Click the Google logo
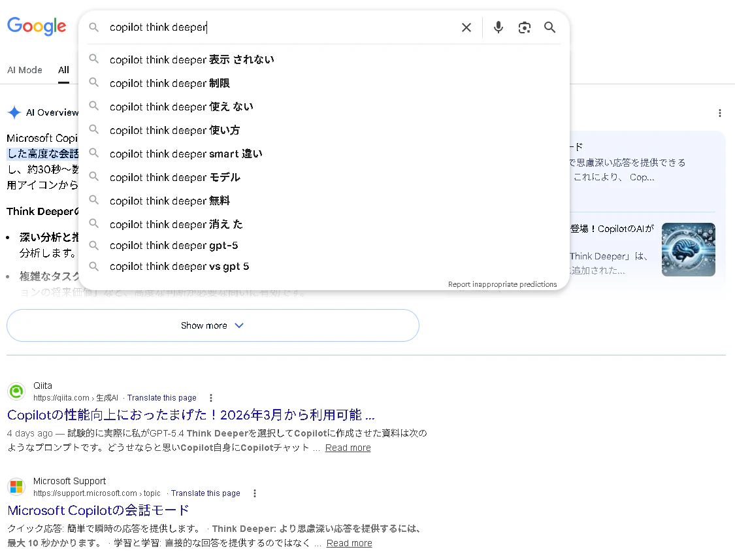 37,26
